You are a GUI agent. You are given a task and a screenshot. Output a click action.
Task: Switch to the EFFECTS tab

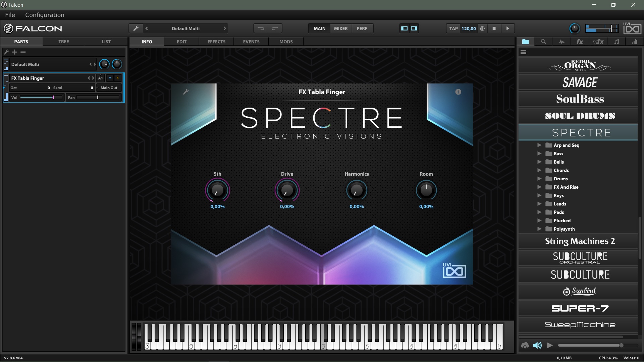pos(216,42)
